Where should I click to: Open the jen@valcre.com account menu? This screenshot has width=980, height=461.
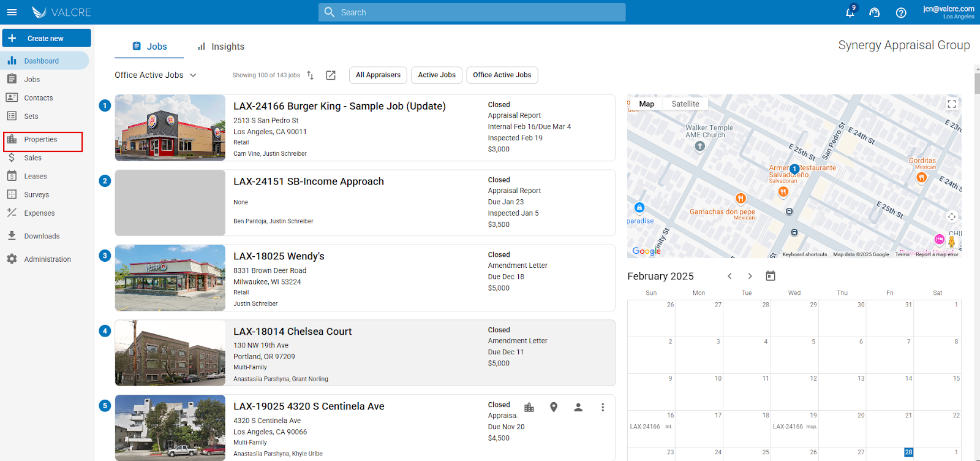click(948, 12)
